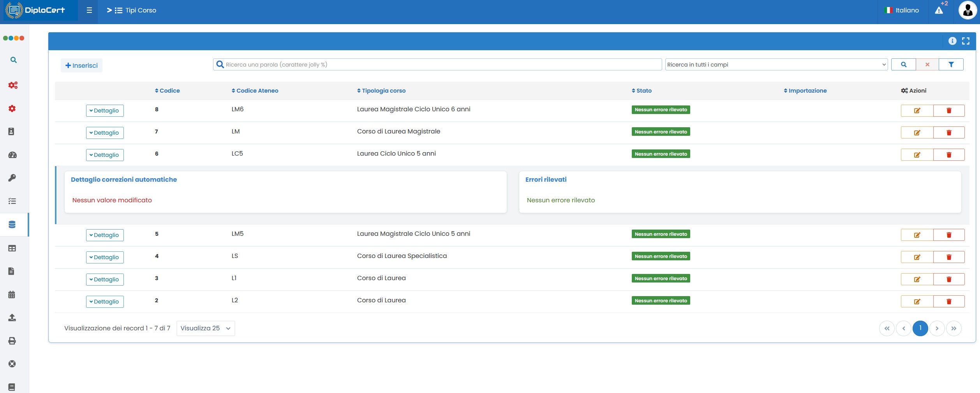Screen dimensions: 980x393
Task: Delete the LM6 course type row
Action: (949, 111)
